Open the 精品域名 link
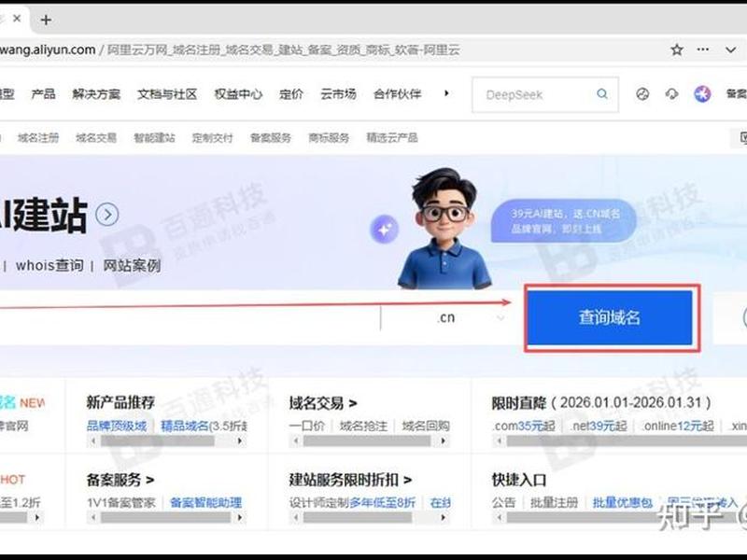 [x=184, y=426]
